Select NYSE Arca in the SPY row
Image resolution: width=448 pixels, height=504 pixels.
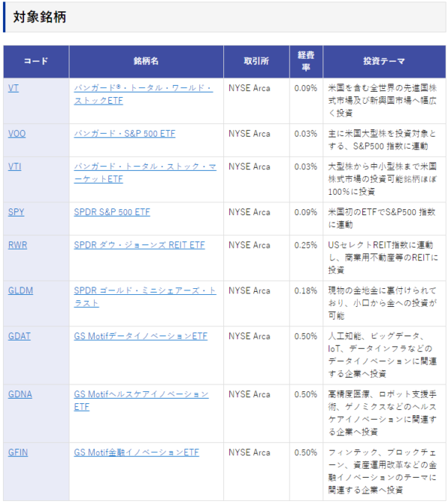point(249,212)
